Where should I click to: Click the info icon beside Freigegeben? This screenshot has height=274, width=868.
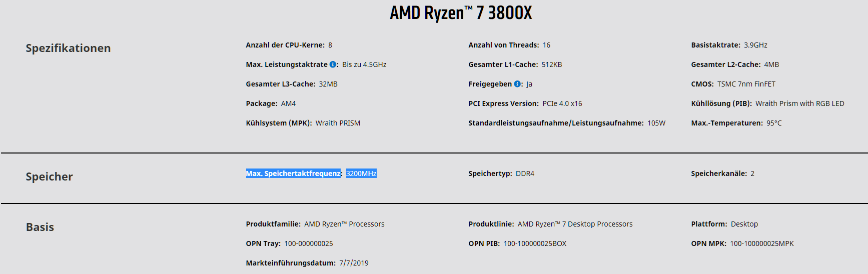tap(517, 84)
